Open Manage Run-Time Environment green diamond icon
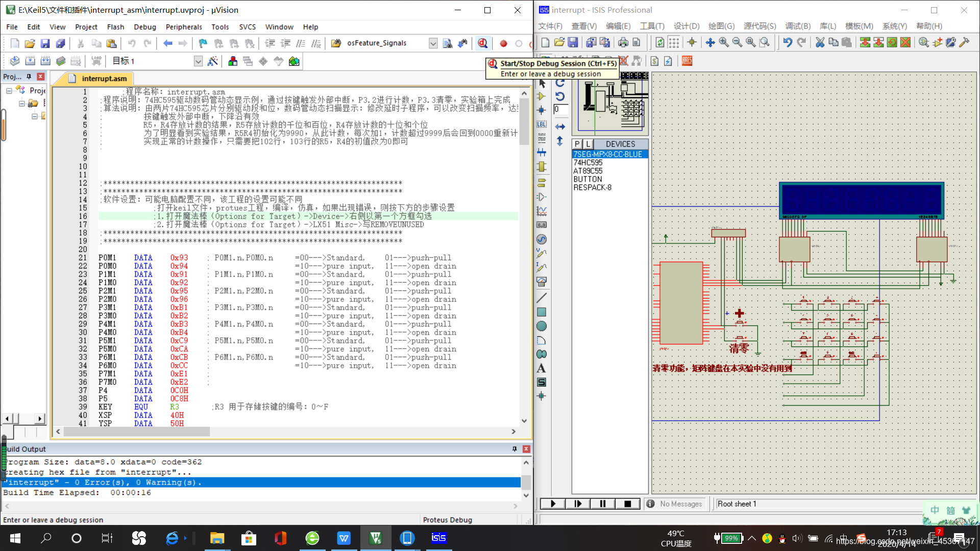Image resolution: width=980 pixels, height=551 pixels. tap(263, 61)
